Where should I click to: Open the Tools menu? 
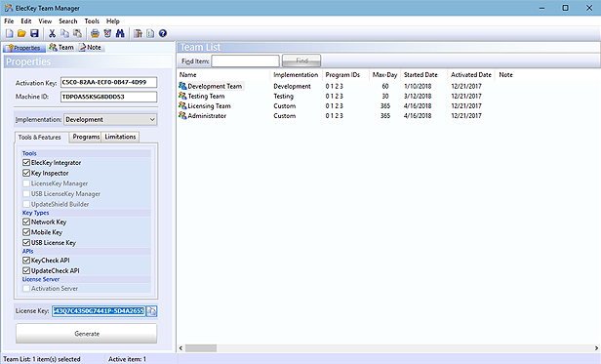click(92, 21)
